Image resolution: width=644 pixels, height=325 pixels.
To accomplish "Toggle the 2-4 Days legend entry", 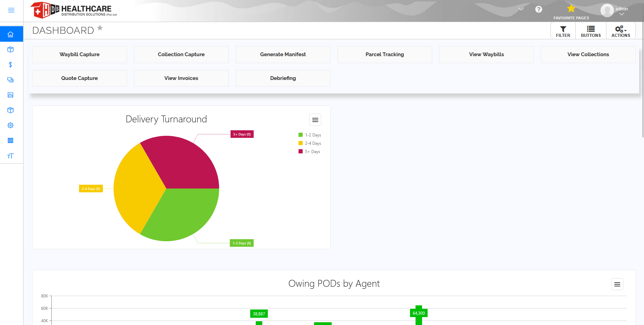I will pyautogui.click(x=309, y=143).
